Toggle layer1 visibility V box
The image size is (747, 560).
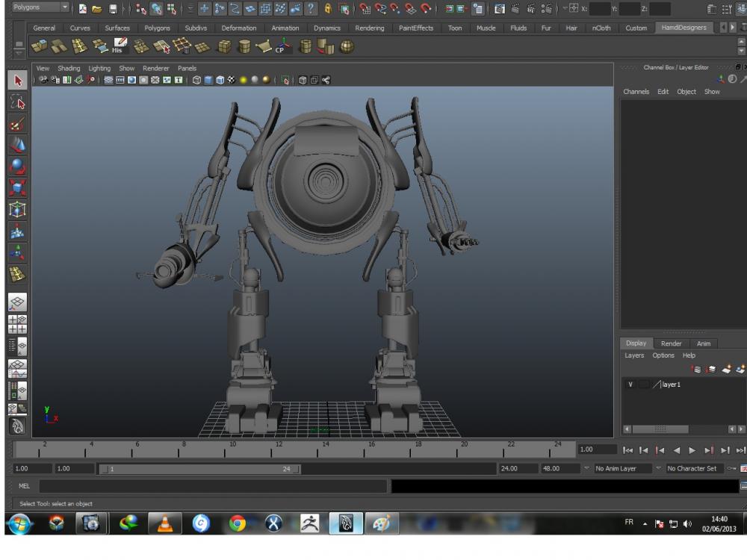[630, 385]
